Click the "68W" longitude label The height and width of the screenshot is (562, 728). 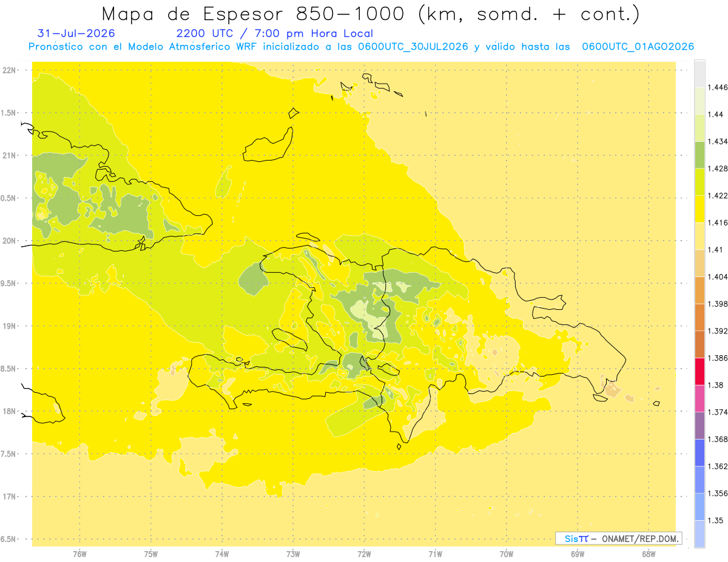pyautogui.click(x=649, y=554)
